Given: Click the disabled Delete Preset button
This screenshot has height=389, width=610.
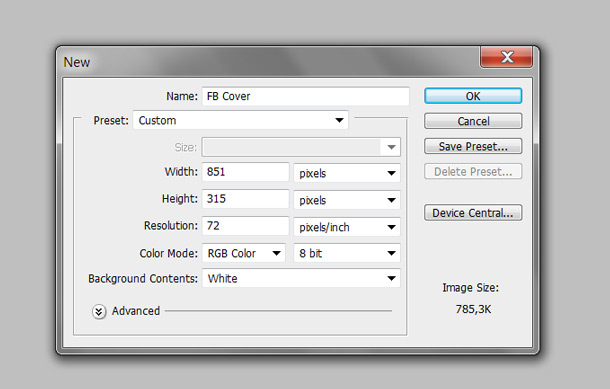Looking at the screenshot, I should tap(473, 172).
